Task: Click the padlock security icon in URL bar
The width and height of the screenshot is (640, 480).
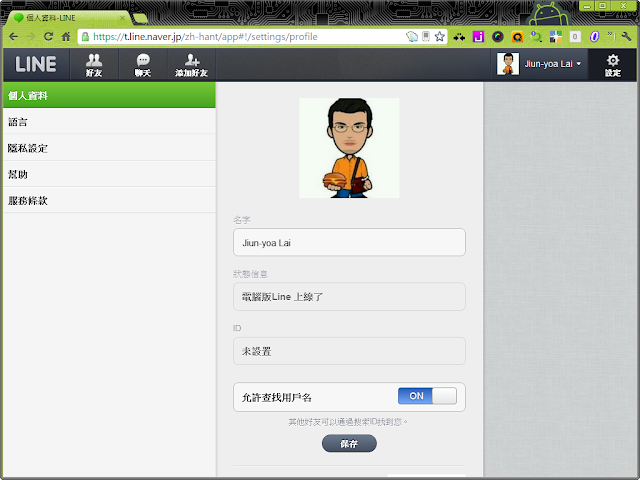Action: click(x=85, y=37)
